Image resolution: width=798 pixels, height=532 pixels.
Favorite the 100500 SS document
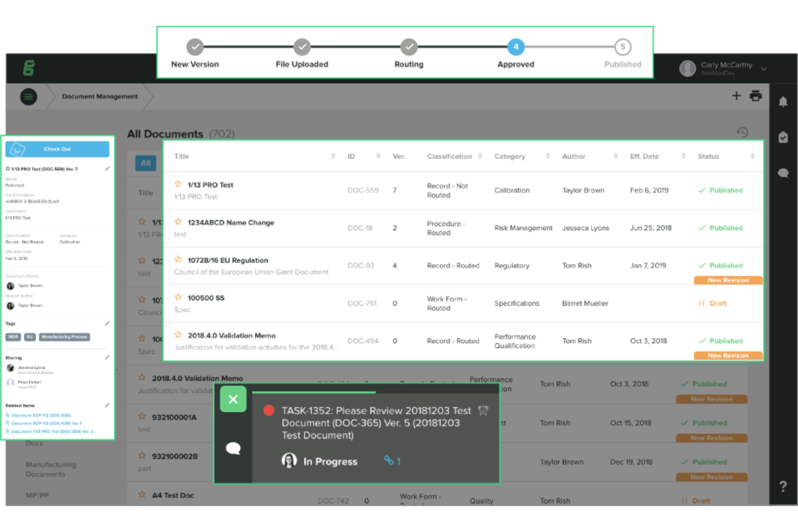pos(178,297)
